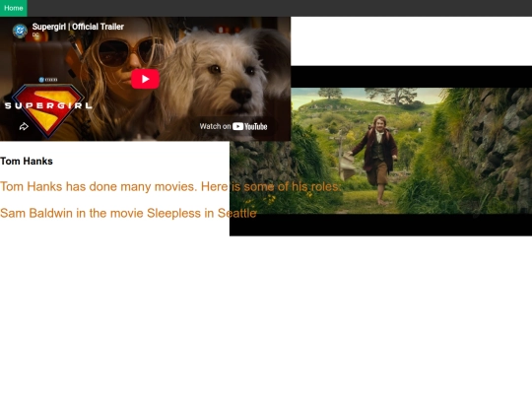Click Watch on YouTube button
Image resolution: width=532 pixels, height=399 pixels.
click(x=233, y=126)
